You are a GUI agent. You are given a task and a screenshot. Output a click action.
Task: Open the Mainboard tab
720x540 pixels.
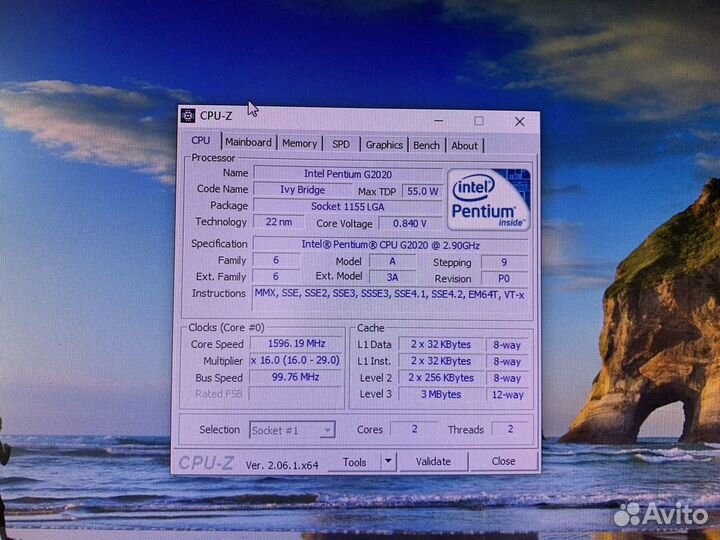pos(248,142)
